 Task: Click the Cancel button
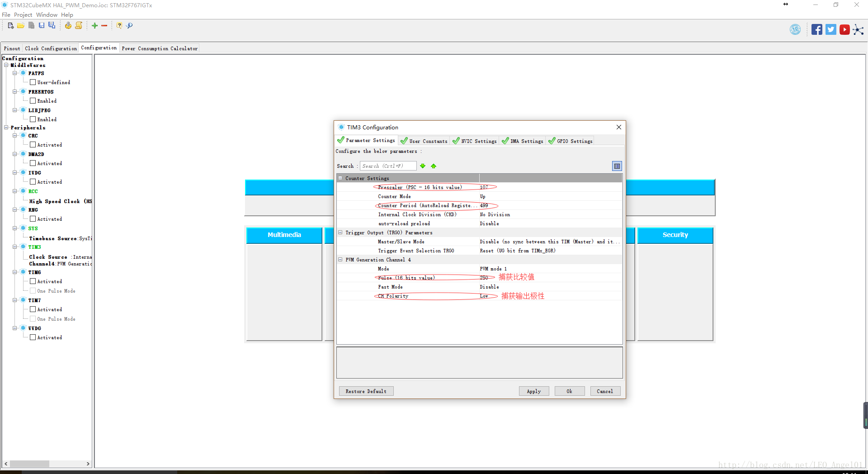(605, 391)
